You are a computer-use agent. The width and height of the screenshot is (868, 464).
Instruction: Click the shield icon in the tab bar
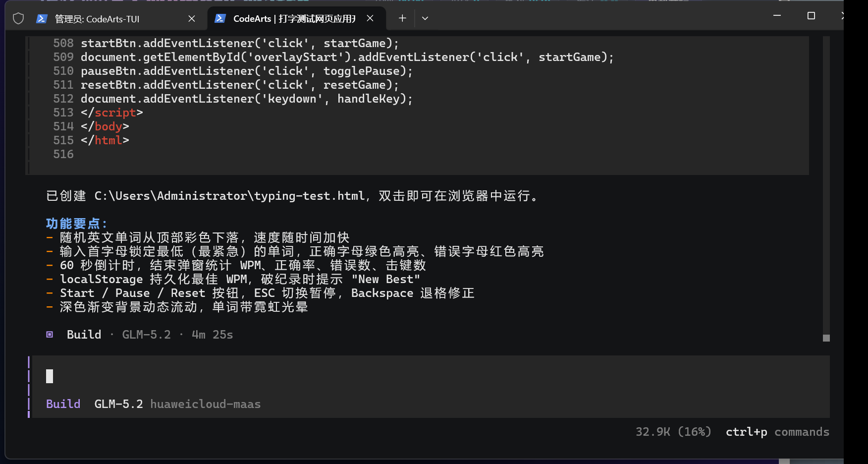(x=18, y=19)
